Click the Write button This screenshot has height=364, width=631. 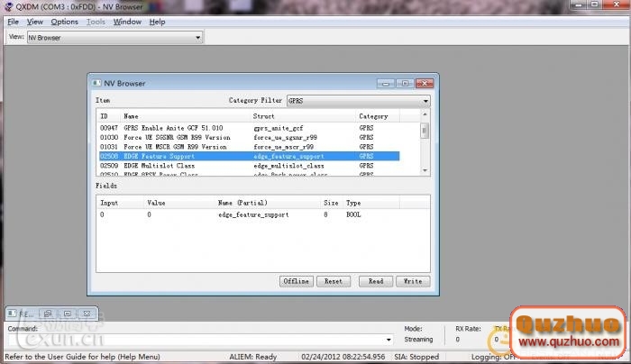click(413, 281)
